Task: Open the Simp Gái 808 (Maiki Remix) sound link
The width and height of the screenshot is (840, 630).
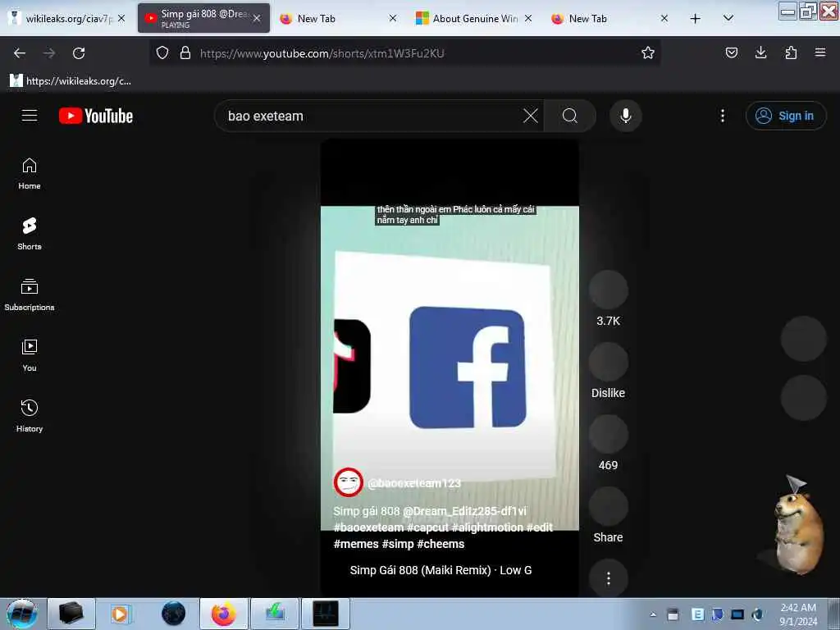Action: 441,570
